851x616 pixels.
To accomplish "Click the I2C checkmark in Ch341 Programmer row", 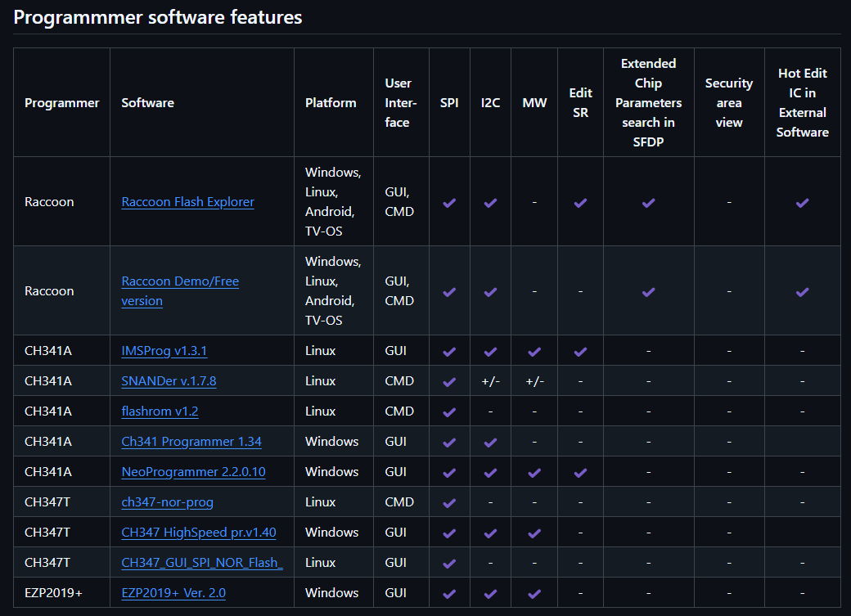I will [x=491, y=443].
